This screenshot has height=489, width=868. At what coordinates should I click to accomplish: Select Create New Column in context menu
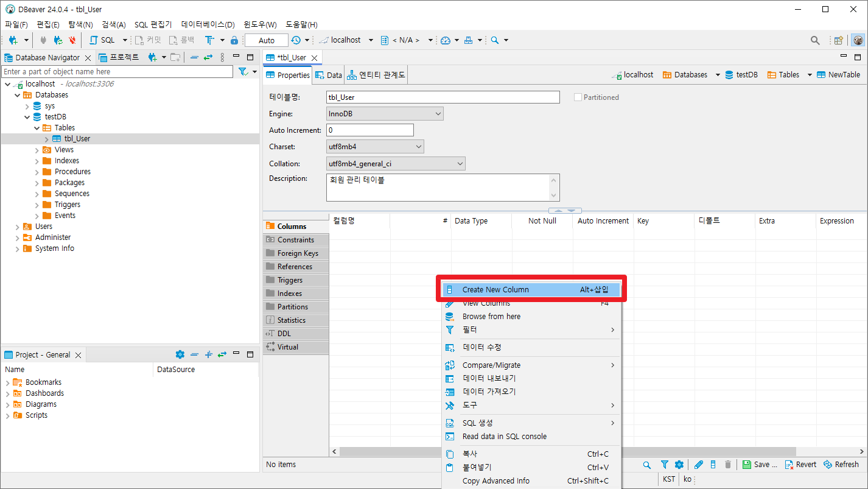(x=531, y=290)
